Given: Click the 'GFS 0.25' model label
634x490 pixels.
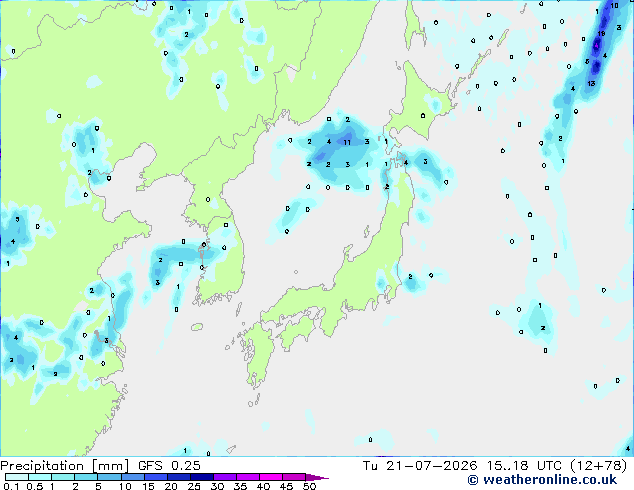Looking at the screenshot, I should coord(169,466).
